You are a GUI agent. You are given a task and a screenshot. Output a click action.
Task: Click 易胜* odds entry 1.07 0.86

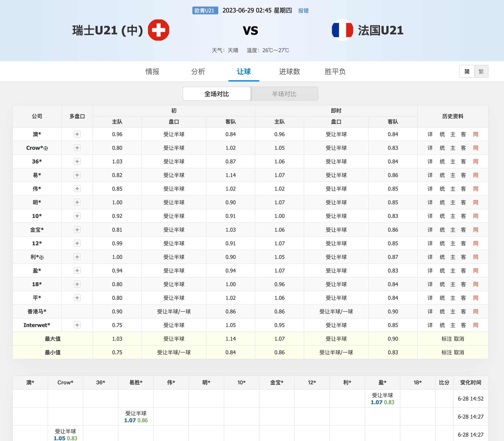(136, 420)
